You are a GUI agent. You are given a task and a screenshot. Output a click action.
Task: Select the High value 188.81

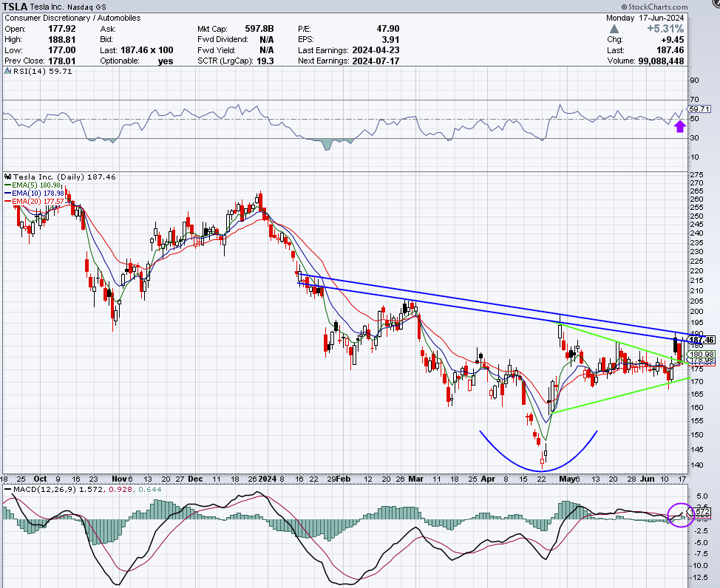[x=62, y=39]
